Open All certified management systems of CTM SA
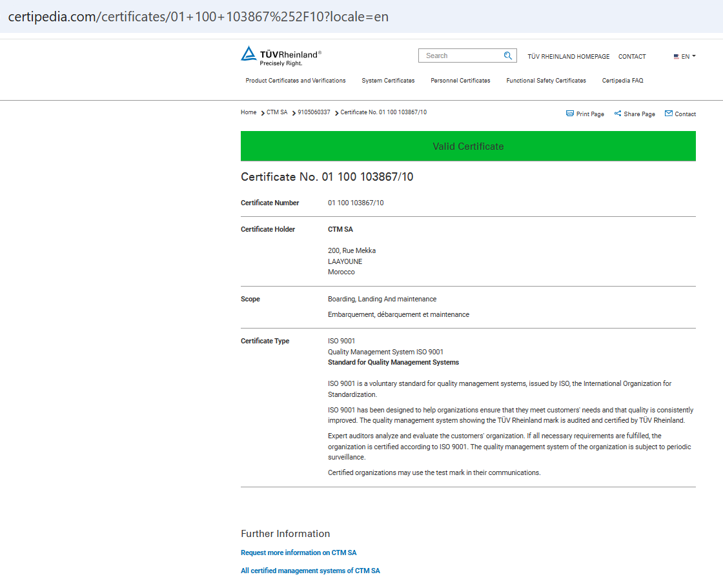 tap(311, 571)
